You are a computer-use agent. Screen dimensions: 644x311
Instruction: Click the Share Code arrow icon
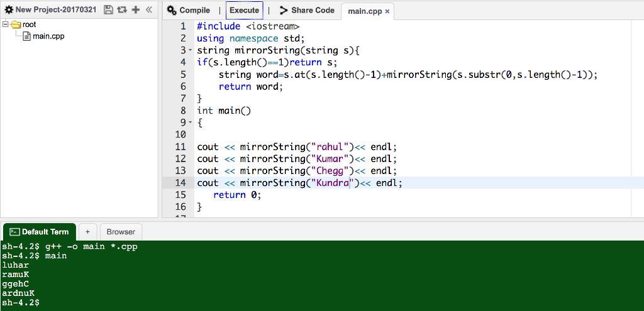(x=284, y=10)
